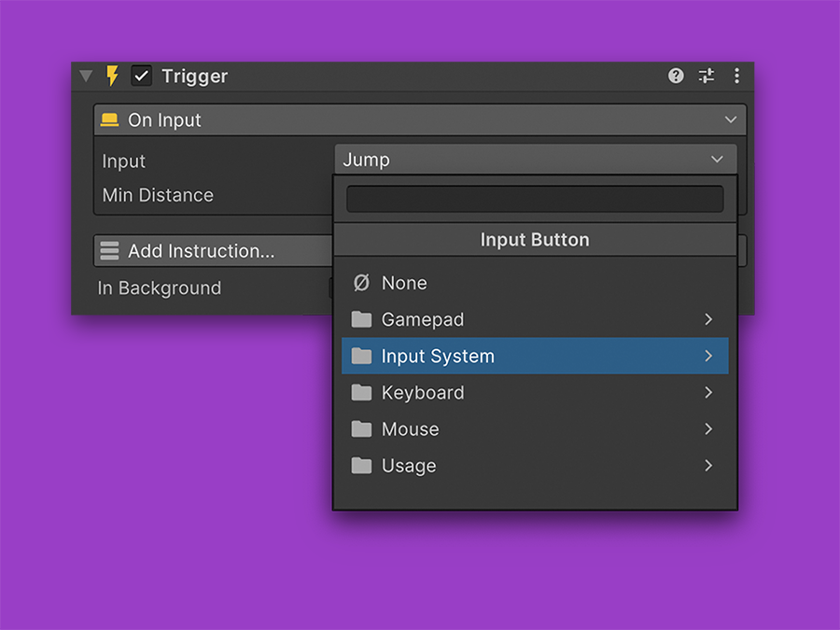Click the Trigger component title text
This screenshot has width=840, height=630.
coord(195,77)
